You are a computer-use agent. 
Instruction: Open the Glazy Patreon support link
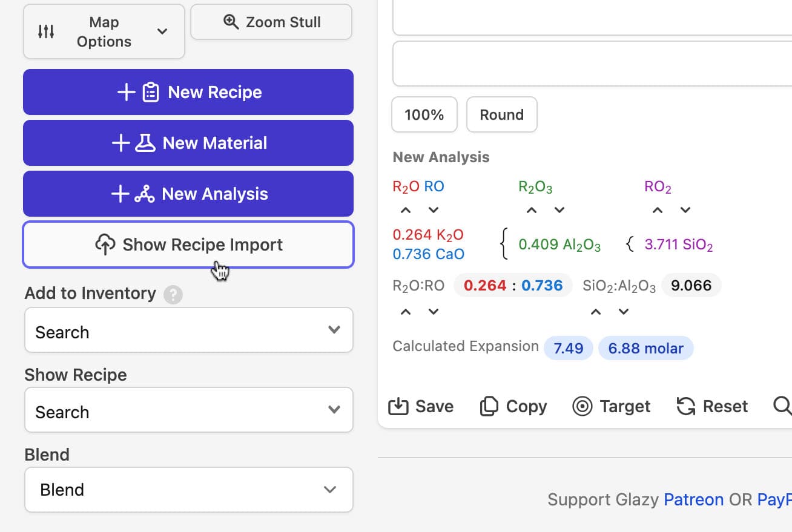(x=694, y=499)
